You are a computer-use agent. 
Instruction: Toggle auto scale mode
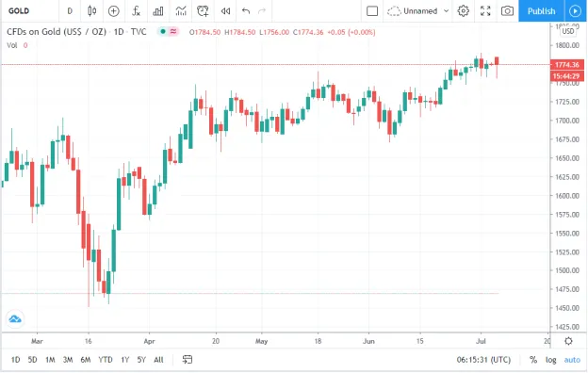572,360
